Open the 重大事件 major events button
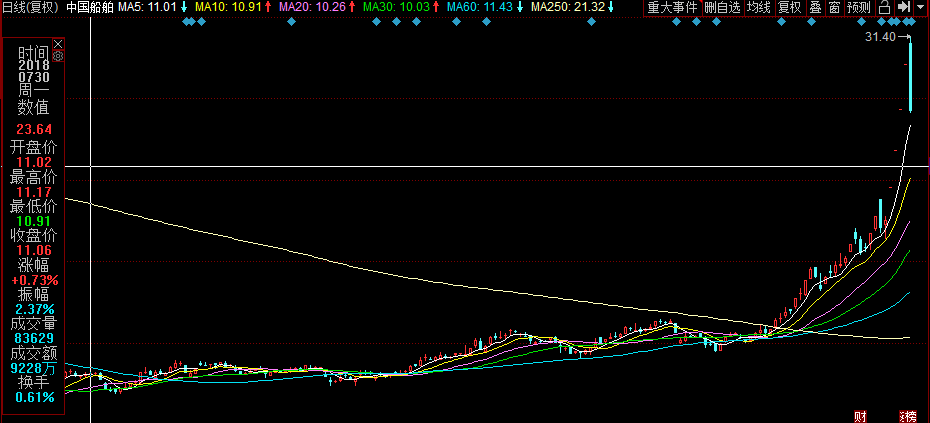Image resolution: width=930 pixels, height=423 pixels. 673,8
